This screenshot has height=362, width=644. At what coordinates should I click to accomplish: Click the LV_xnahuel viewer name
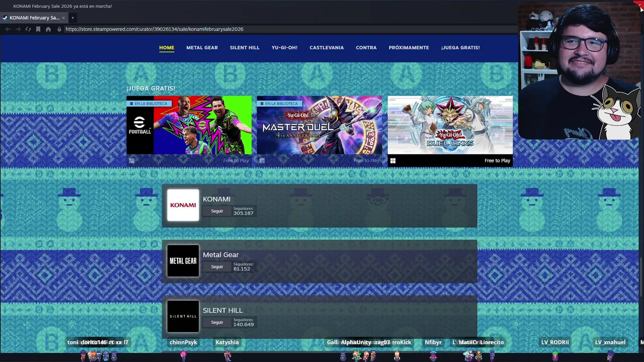tap(610, 342)
